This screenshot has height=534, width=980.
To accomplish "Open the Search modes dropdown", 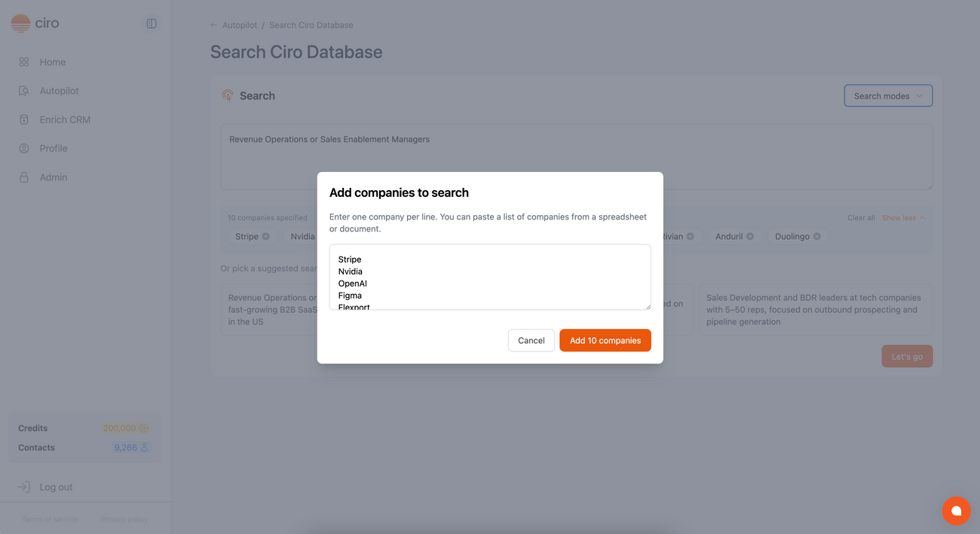I will click(x=888, y=96).
